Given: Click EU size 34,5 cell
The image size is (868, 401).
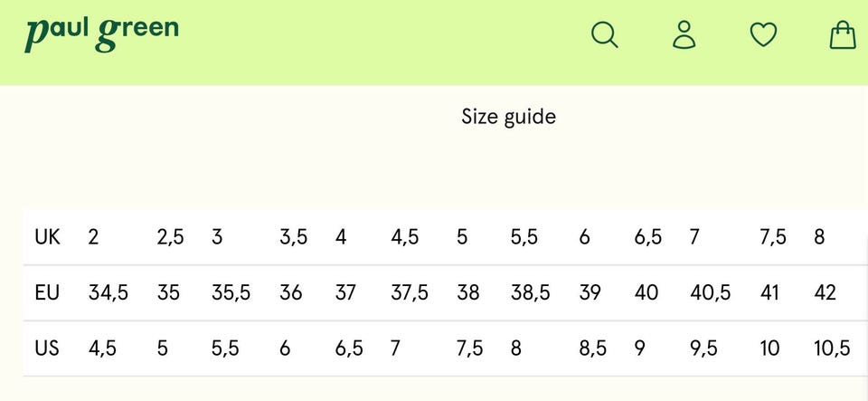Looking at the screenshot, I should coord(108,292).
